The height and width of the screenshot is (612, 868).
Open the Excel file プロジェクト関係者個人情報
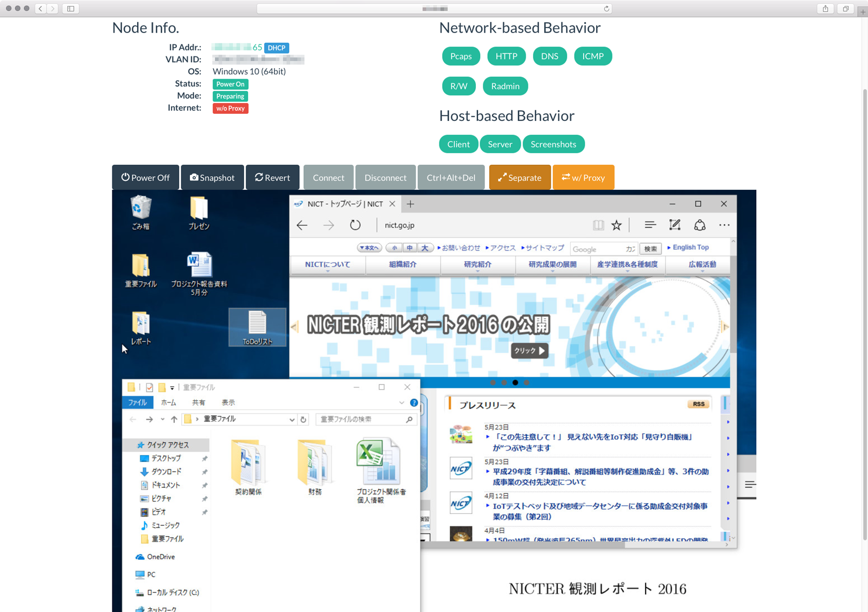[381, 471]
